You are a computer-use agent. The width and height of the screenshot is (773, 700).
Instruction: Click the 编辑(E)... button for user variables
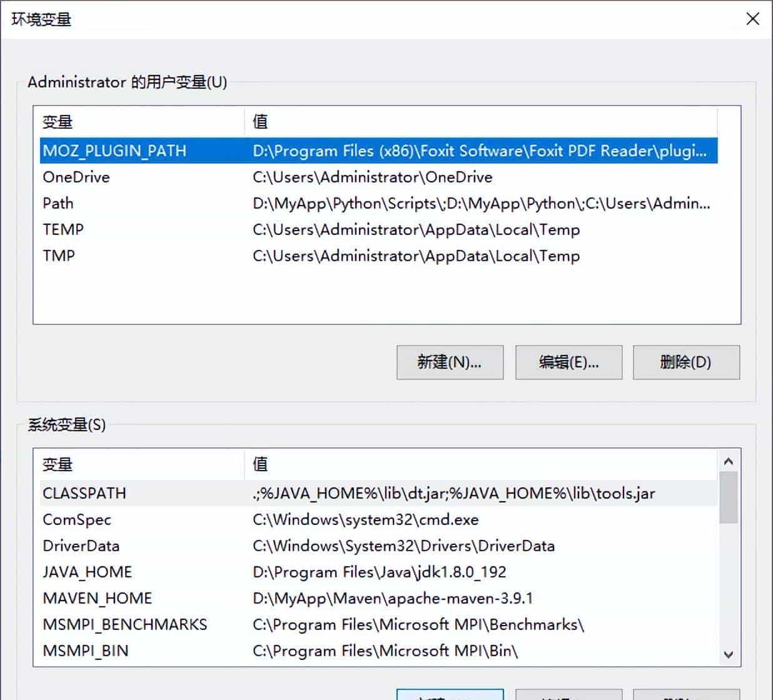pos(568,362)
